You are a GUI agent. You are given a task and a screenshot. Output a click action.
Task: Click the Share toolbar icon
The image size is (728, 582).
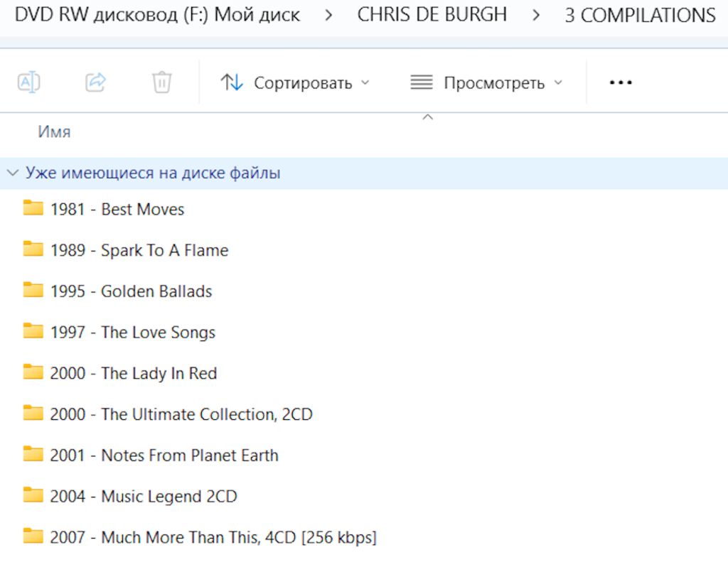[96, 82]
